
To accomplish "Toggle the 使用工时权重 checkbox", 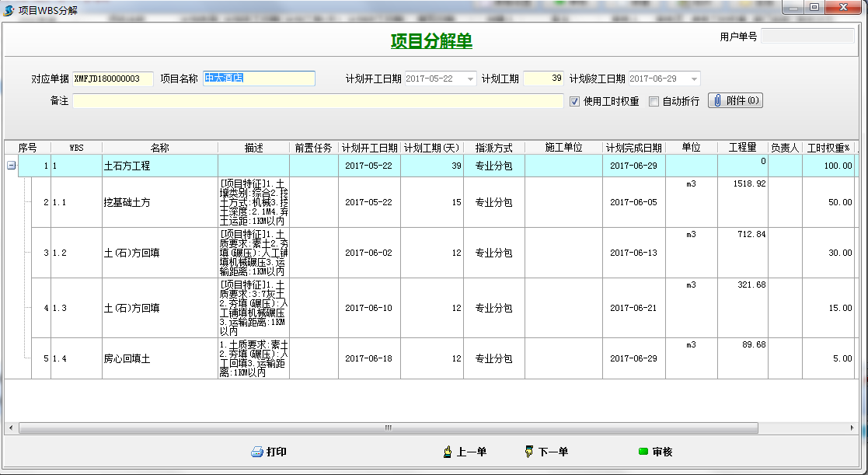I will (575, 102).
